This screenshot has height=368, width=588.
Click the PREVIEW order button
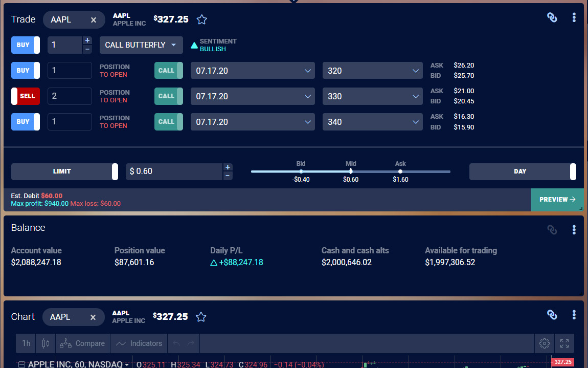557,200
